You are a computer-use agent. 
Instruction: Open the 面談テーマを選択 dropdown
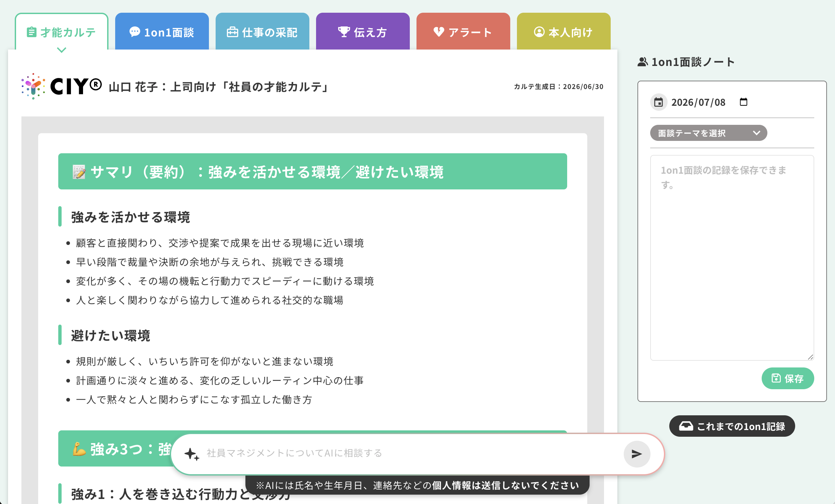(708, 133)
